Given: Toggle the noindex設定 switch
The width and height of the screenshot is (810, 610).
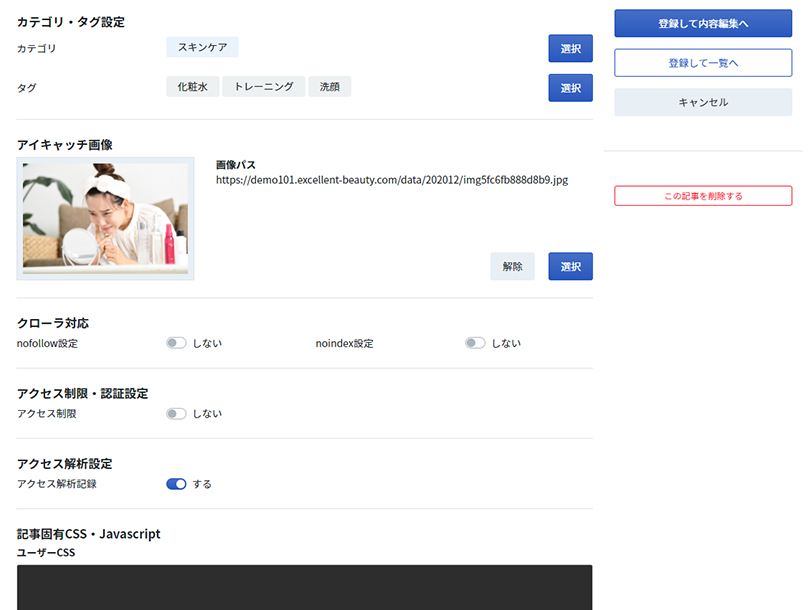Looking at the screenshot, I should point(475,343).
